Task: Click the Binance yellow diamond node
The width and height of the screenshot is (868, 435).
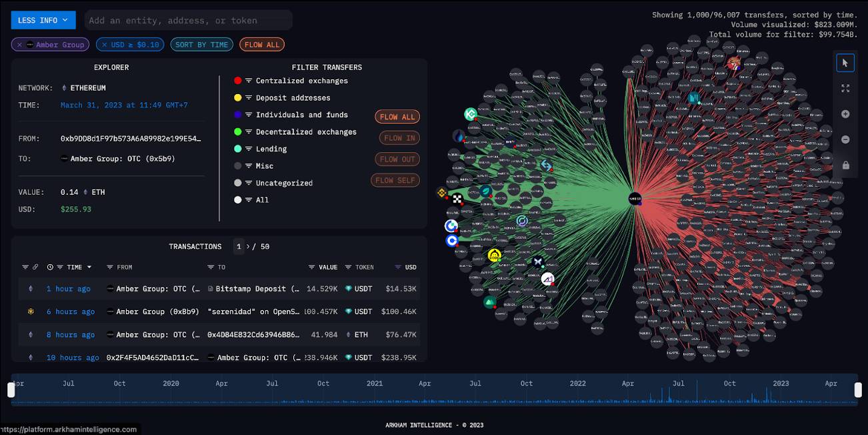Action: tap(441, 193)
